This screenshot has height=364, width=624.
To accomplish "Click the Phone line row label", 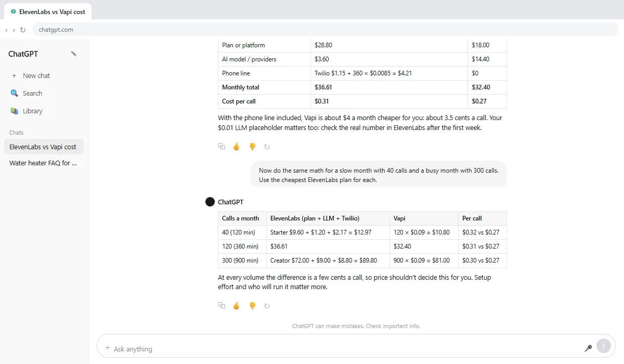I will tap(264, 73).
